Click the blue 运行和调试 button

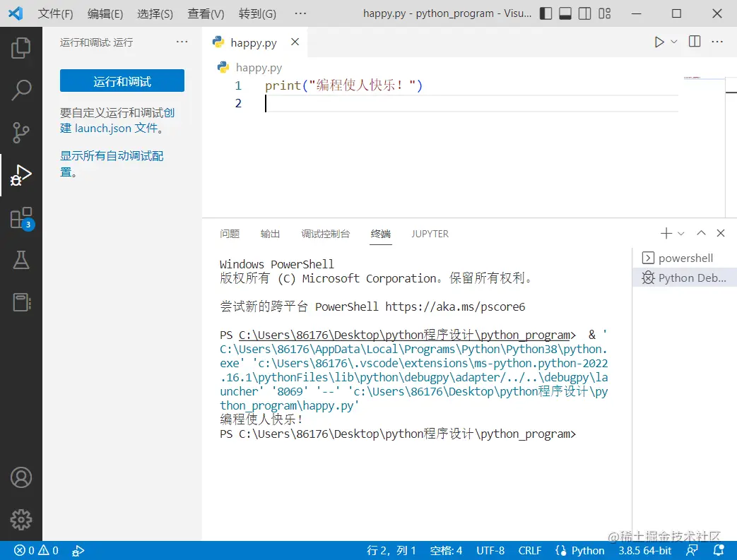click(x=122, y=81)
